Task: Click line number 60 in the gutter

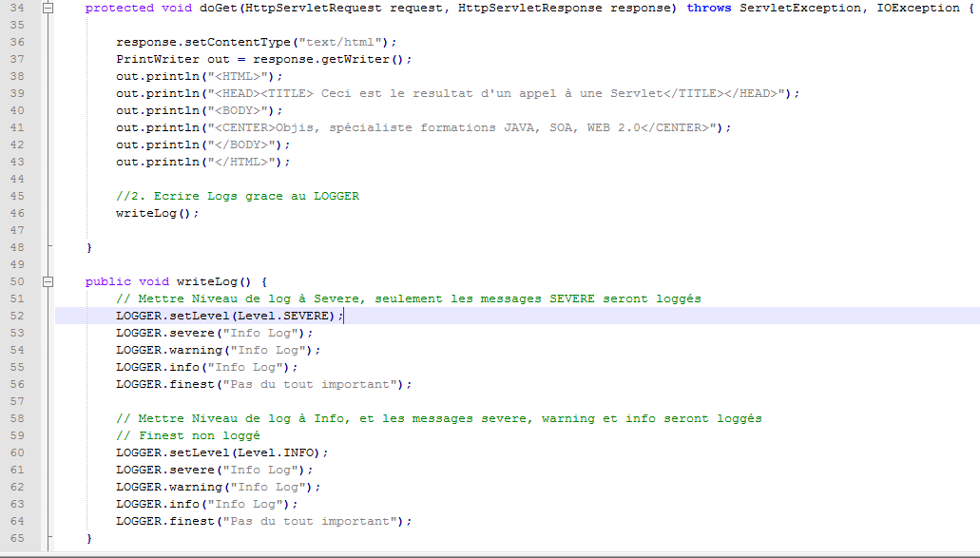Action: coord(18,452)
